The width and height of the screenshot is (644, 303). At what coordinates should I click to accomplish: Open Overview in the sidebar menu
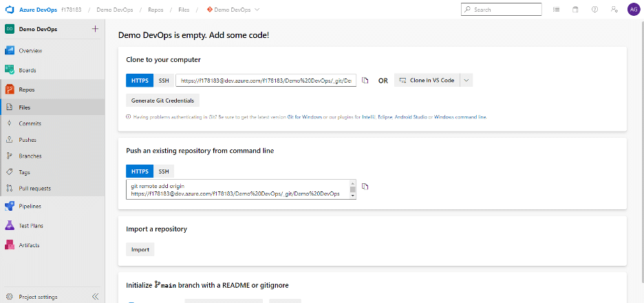click(30, 50)
